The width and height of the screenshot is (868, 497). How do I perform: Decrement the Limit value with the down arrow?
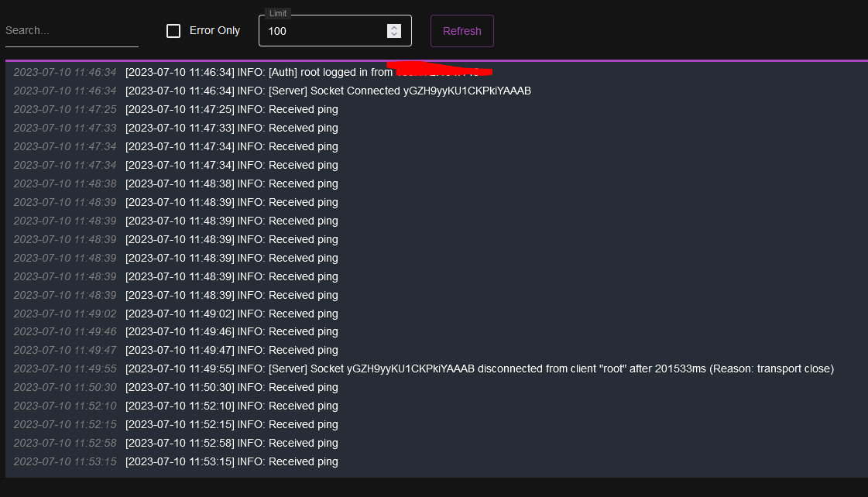pyautogui.click(x=394, y=34)
